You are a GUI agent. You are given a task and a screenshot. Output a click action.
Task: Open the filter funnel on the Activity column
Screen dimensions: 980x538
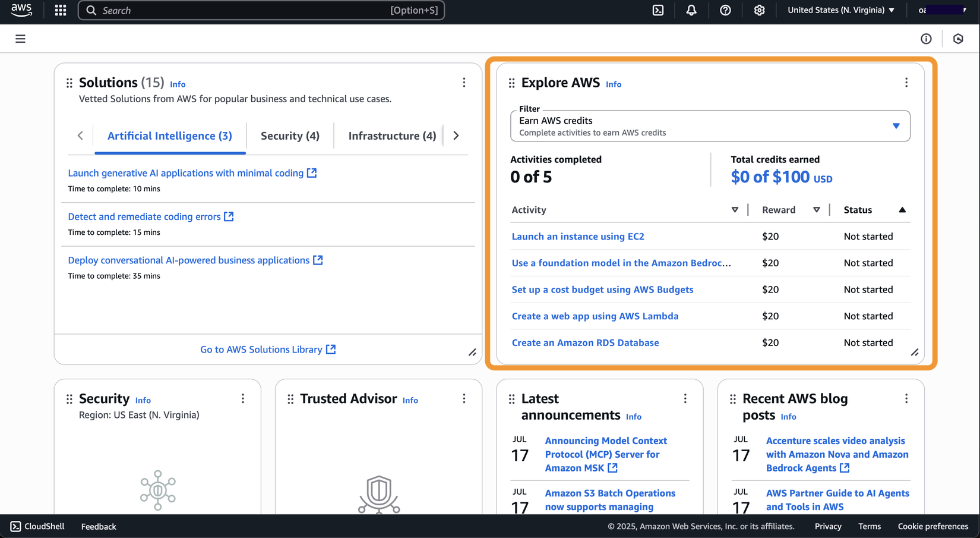[x=735, y=209]
